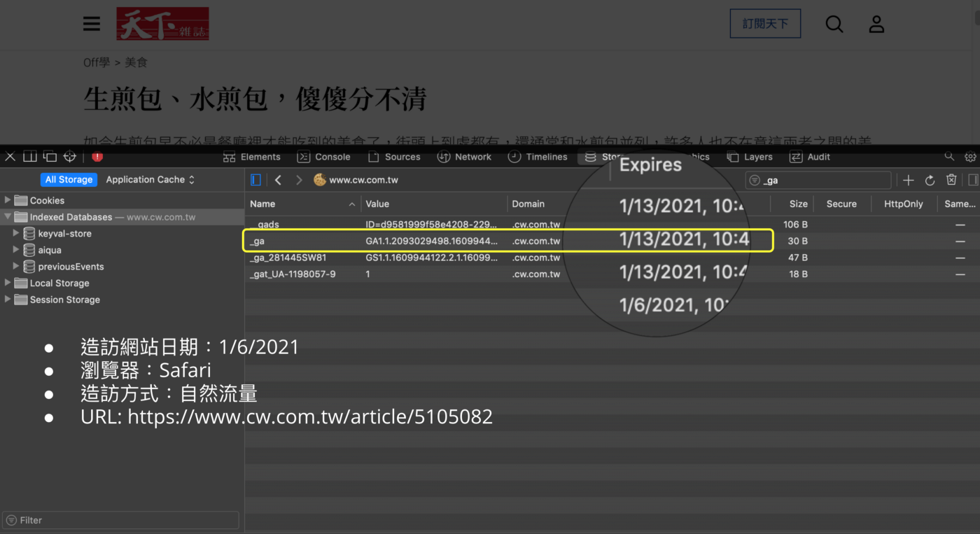Expand the Session Storage folder

point(8,299)
